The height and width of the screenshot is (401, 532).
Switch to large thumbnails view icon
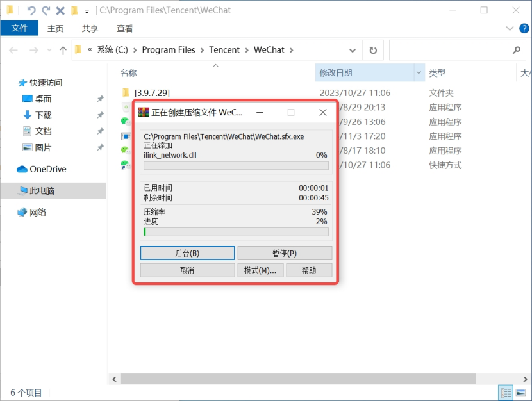click(x=521, y=393)
